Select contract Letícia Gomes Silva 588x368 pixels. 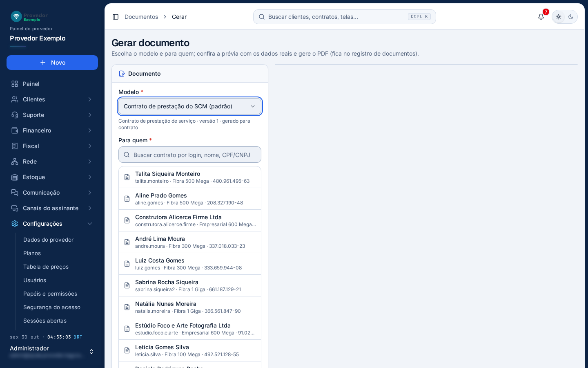click(190, 350)
